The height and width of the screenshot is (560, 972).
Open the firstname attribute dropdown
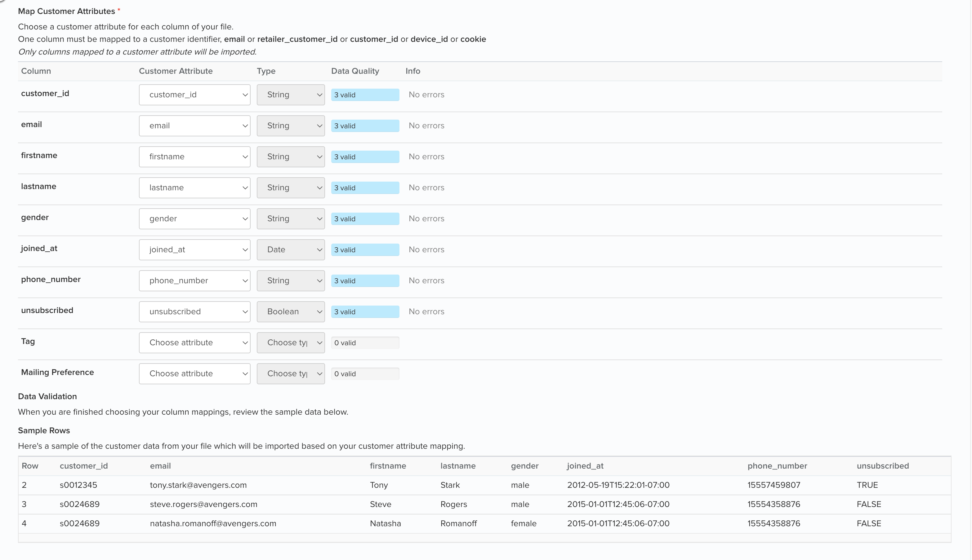click(x=195, y=157)
